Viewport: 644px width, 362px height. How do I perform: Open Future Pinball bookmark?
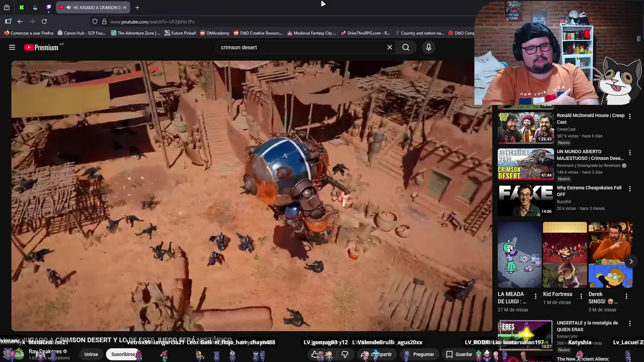[x=180, y=33]
